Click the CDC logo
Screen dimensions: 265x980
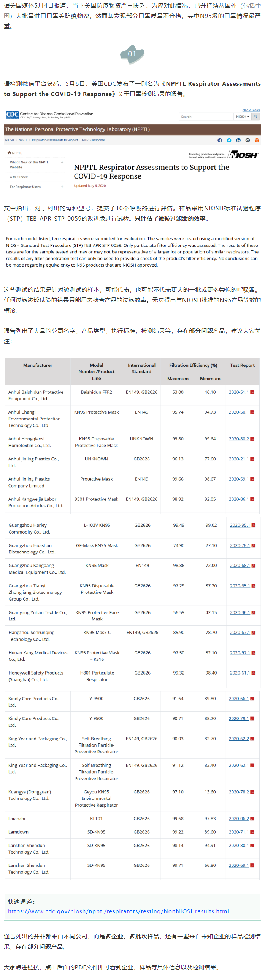pos(12,114)
